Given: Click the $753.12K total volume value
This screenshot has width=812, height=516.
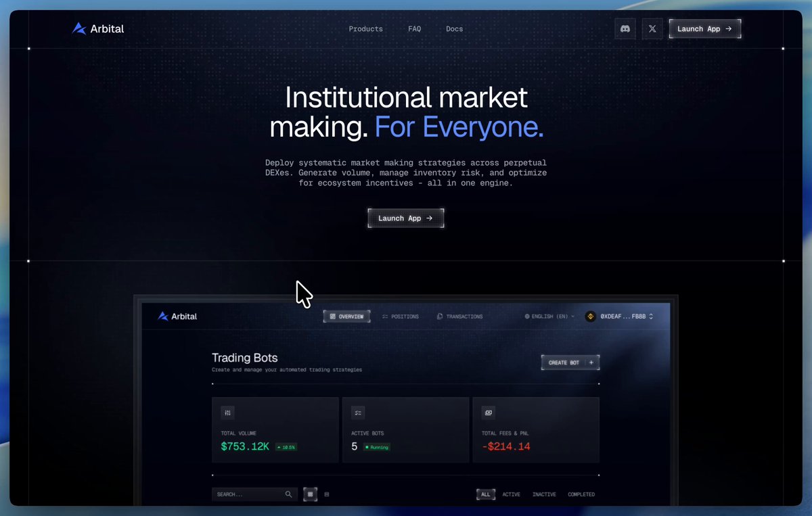Looking at the screenshot, I should click(245, 446).
